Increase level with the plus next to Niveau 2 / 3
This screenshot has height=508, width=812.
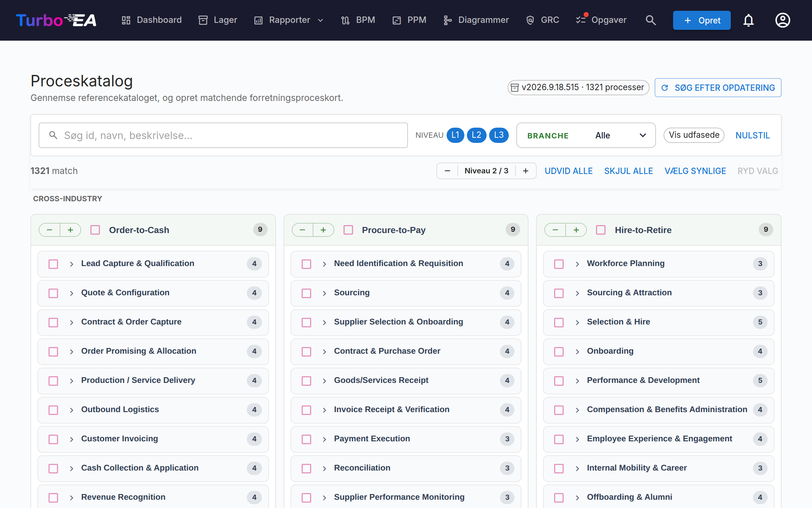526,171
